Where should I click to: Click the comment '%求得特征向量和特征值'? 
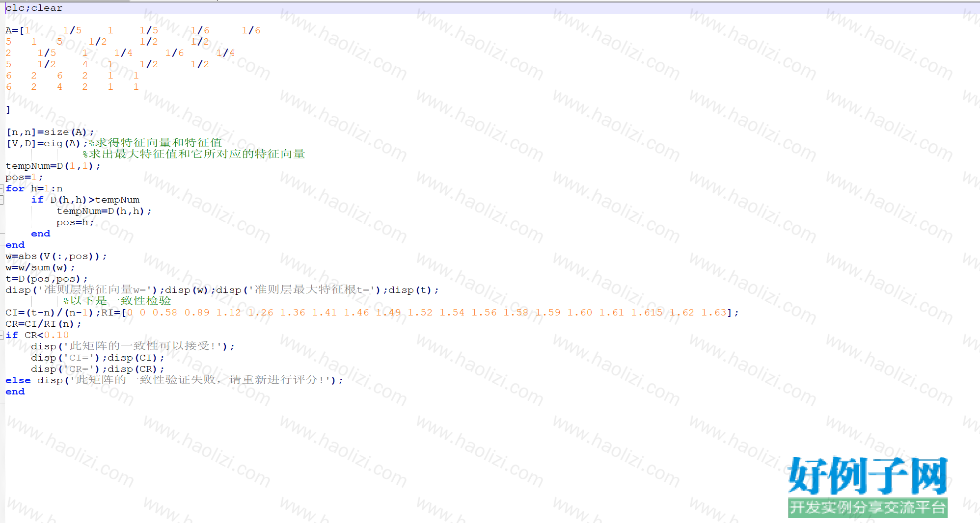point(156,143)
